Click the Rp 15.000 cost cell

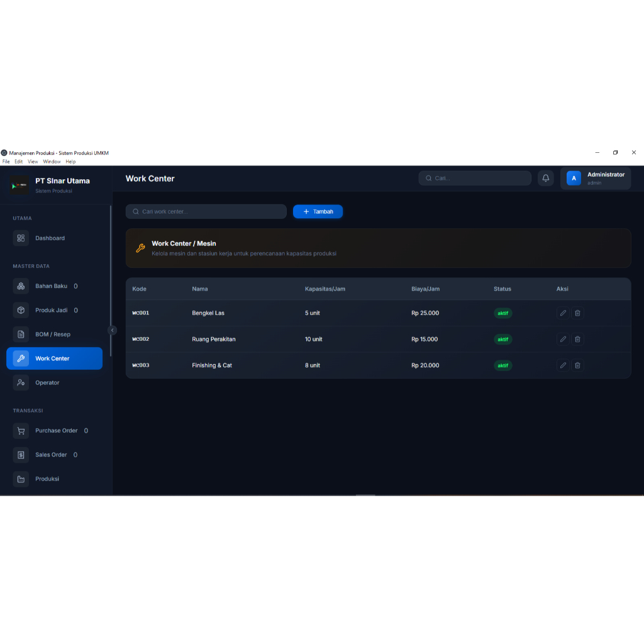(425, 339)
